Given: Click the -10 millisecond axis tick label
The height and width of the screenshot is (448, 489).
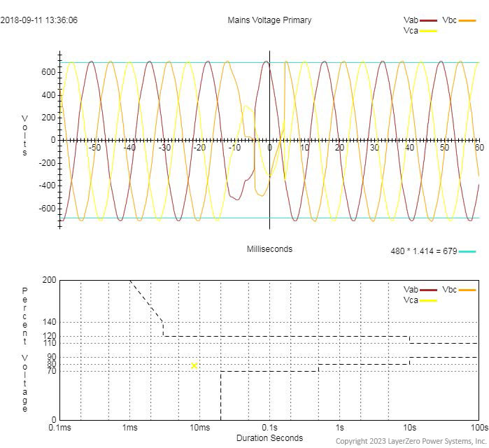Looking at the screenshot, I should [234, 148].
